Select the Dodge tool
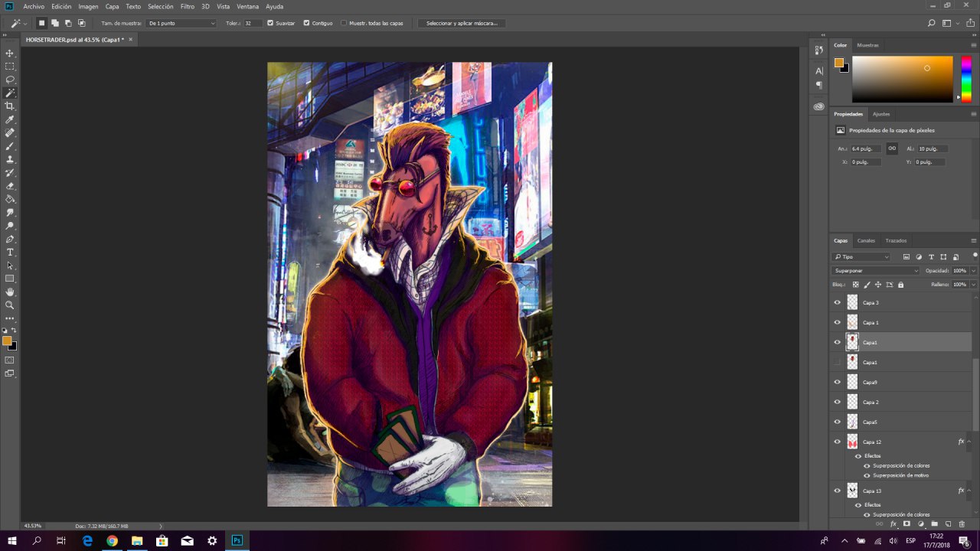This screenshot has width=980, height=551. click(x=10, y=226)
